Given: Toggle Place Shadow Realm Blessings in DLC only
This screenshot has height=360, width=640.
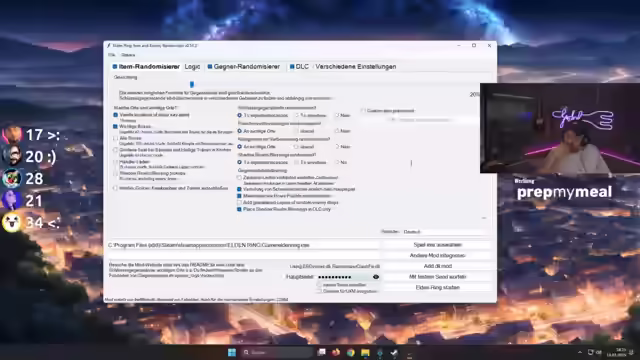Looking at the screenshot, I should [239, 209].
